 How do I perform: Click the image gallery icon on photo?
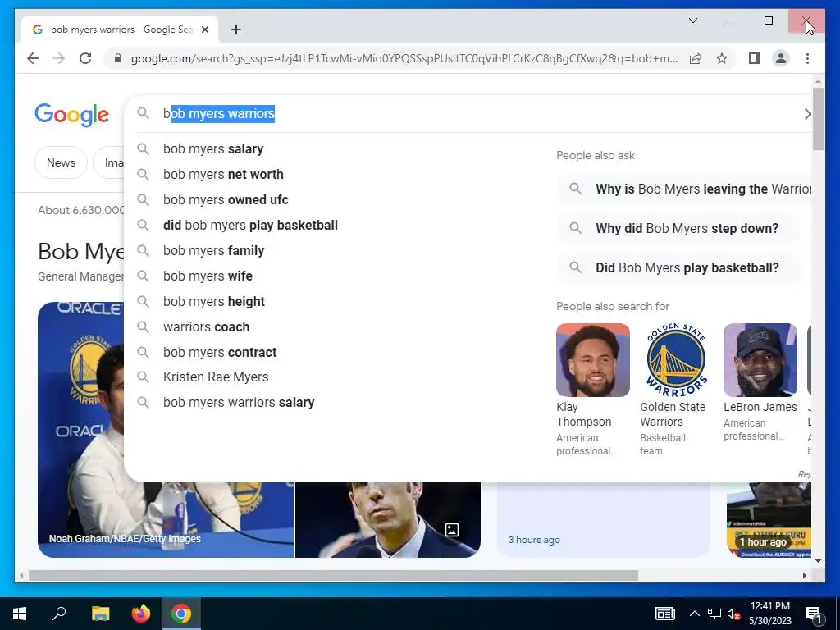(x=452, y=530)
